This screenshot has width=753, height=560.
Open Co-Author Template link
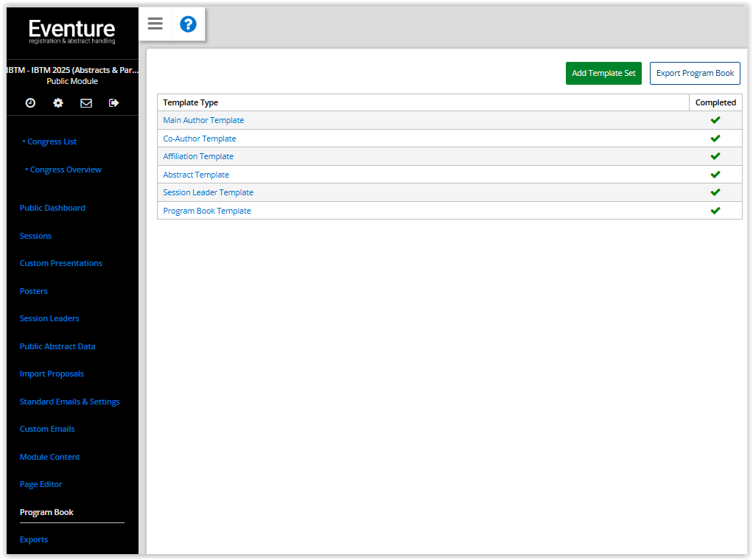point(200,139)
